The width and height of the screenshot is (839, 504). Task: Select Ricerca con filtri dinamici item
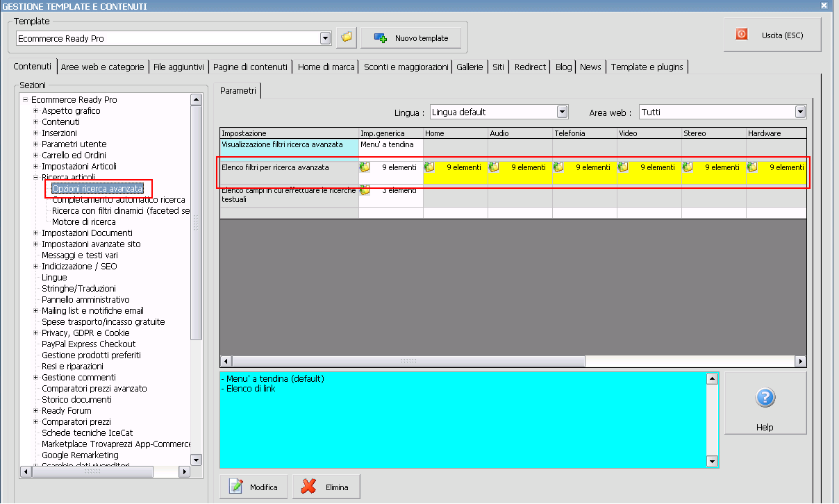pyautogui.click(x=121, y=211)
